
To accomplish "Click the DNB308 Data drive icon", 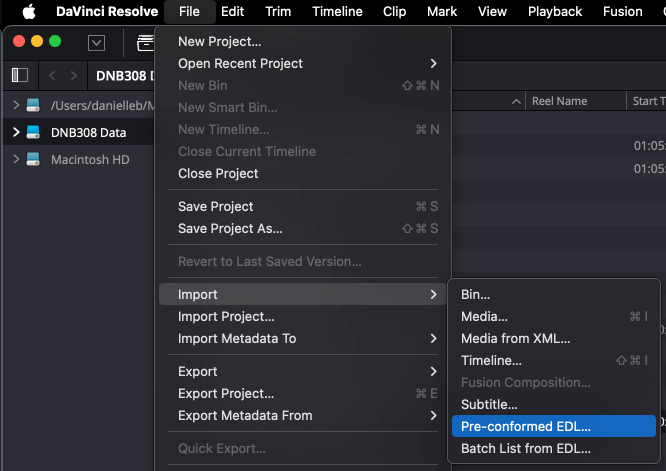I will [x=33, y=132].
